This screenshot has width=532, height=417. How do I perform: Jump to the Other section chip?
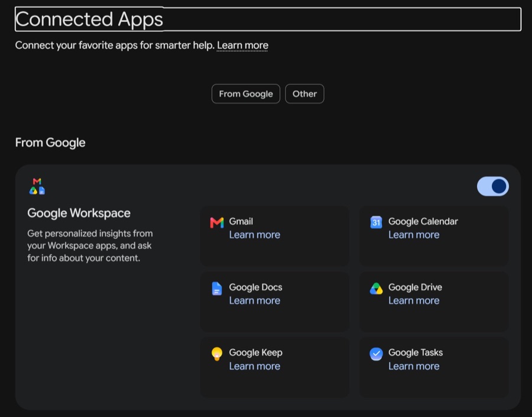pos(304,93)
